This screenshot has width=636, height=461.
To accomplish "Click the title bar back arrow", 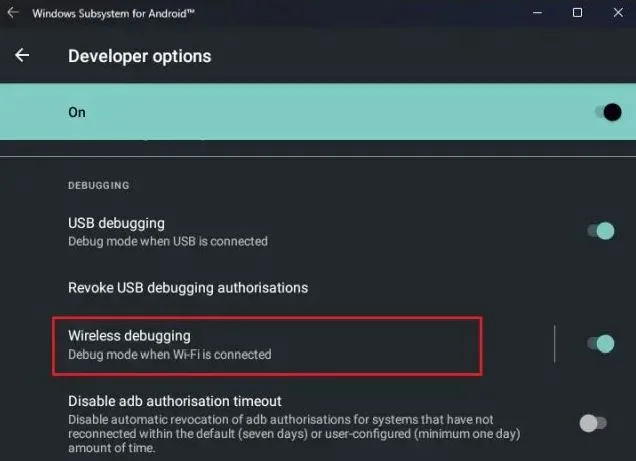I will click(x=13, y=13).
